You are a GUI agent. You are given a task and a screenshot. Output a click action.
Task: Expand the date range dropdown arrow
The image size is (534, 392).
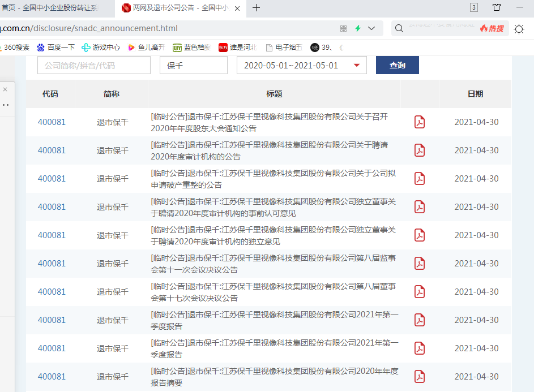point(357,66)
